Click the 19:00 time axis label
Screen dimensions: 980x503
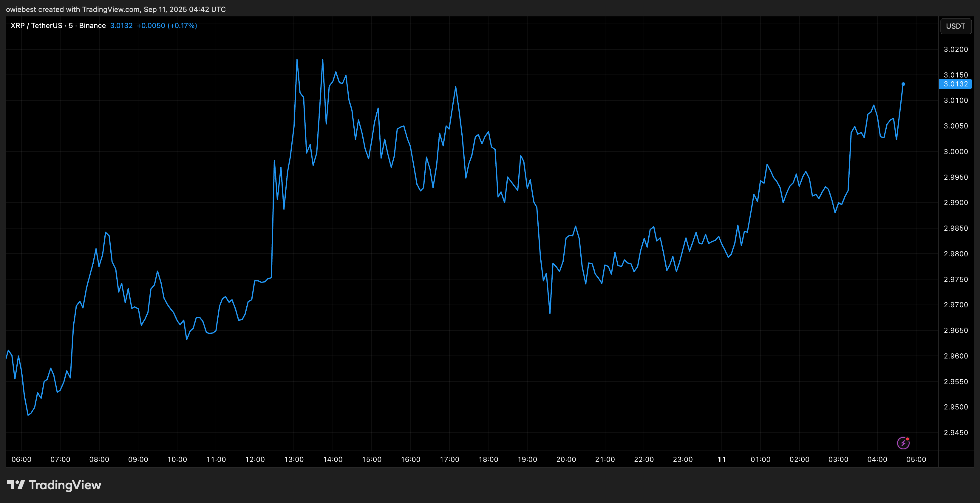[527, 459]
